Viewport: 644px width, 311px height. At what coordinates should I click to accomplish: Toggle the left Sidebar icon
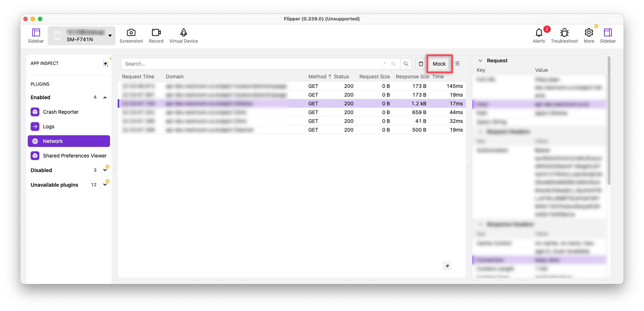click(x=36, y=36)
